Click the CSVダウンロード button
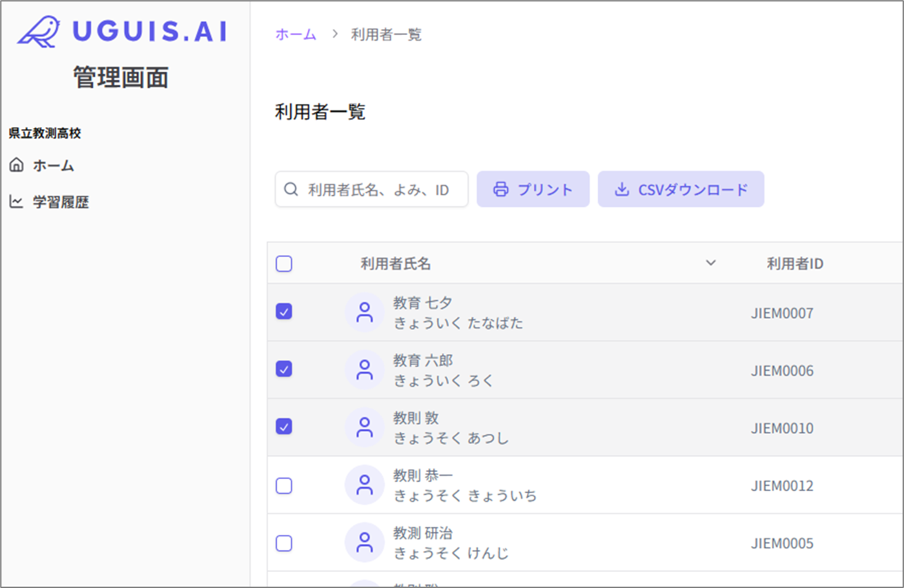904x588 pixels. coord(681,189)
